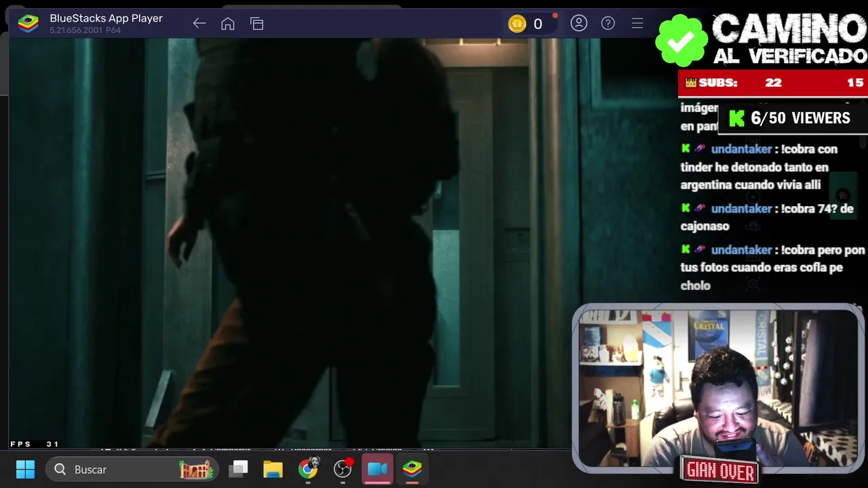The image size is (868, 488).
Task: Open the BlueStacks hamburger menu
Action: (x=637, y=24)
